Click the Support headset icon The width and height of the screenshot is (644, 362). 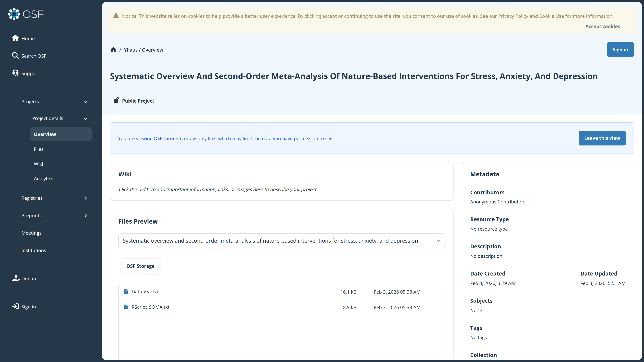(15, 73)
